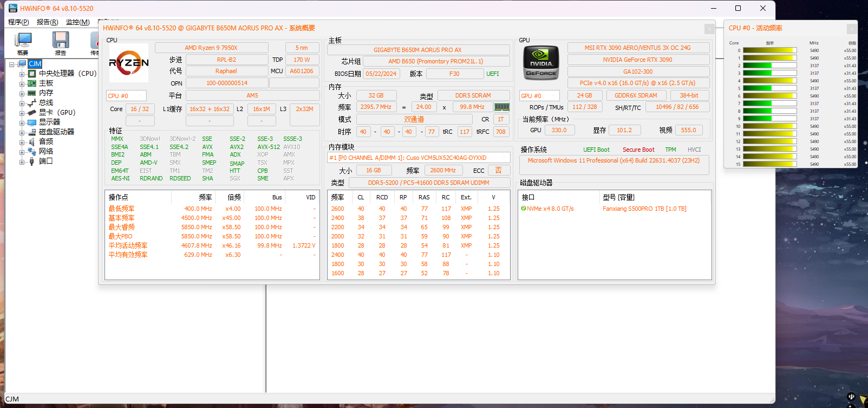868x408 pixels.
Task: Click the green check icon next to NVMe x4
Action: pos(524,209)
